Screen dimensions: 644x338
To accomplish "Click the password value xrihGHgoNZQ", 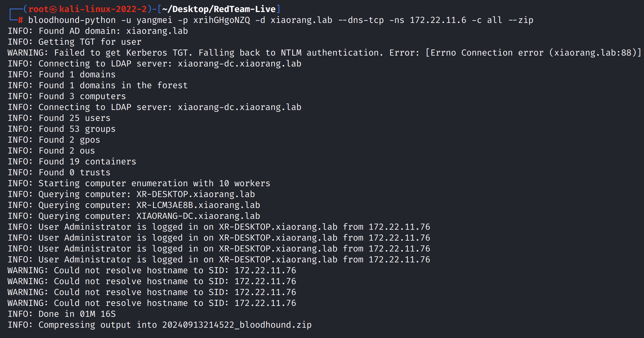I will [221, 20].
